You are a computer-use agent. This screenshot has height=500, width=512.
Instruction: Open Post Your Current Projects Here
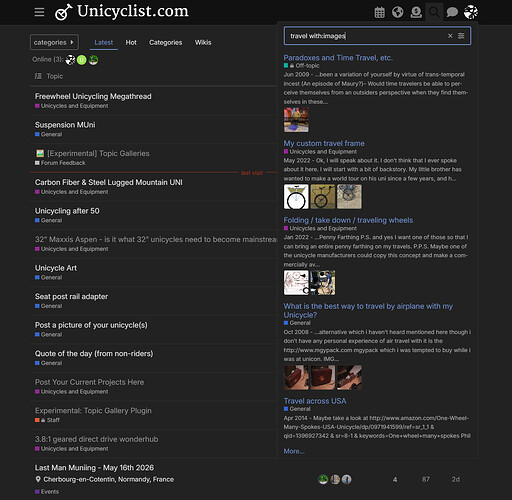89,382
